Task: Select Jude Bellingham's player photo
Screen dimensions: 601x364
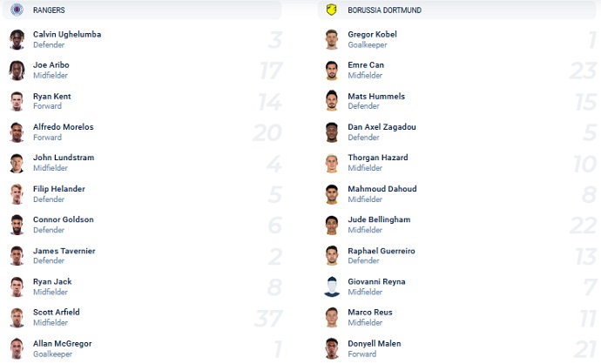Action: coord(332,225)
